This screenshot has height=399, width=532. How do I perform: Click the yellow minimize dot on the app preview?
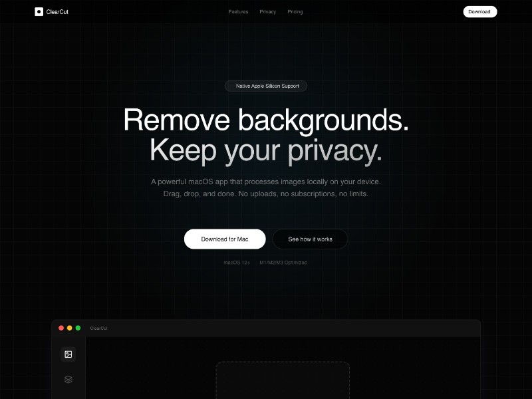tap(69, 328)
